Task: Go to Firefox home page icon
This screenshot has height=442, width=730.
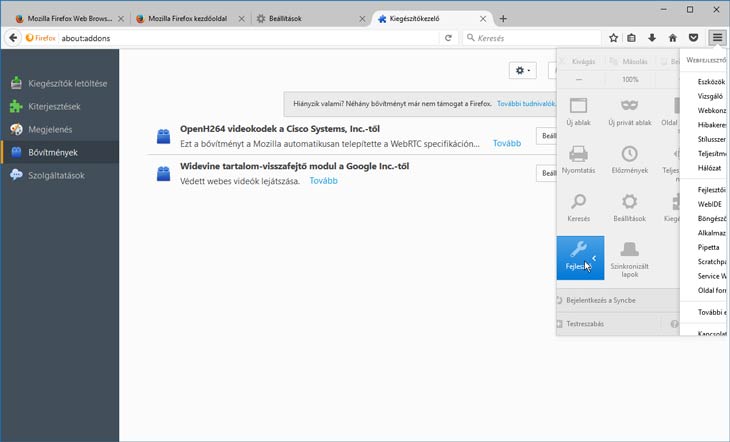Action: tap(673, 38)
